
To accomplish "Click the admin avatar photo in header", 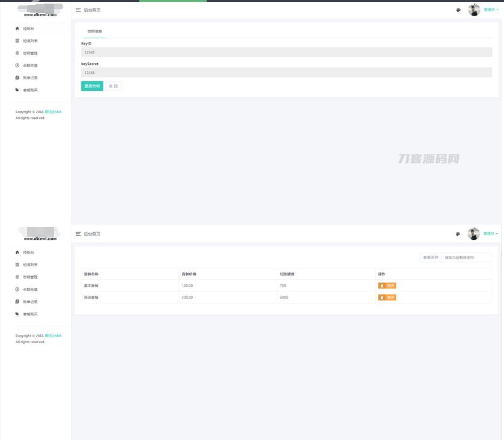I will click(x=473, y=10).
